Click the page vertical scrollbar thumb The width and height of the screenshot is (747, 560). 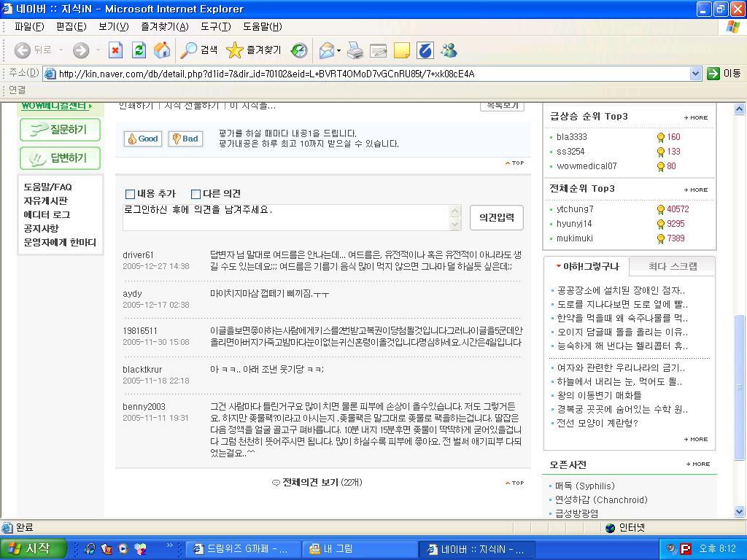739,386
